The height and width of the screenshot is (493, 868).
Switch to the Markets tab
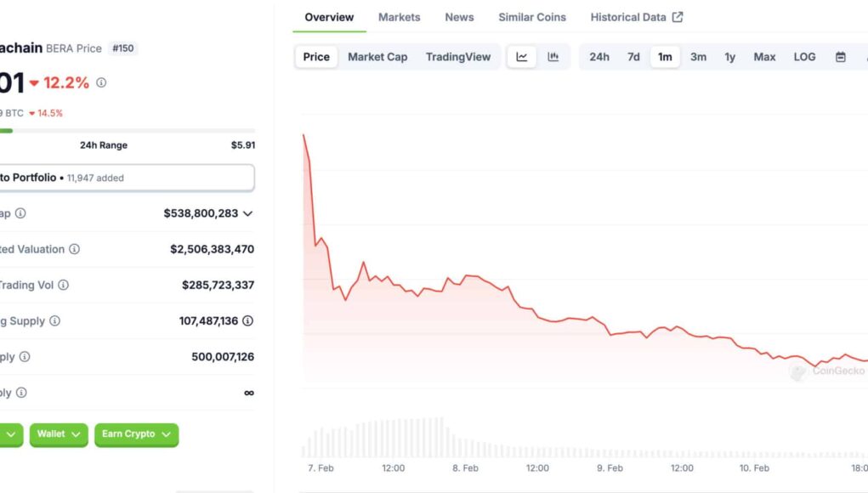click(399, 17)
